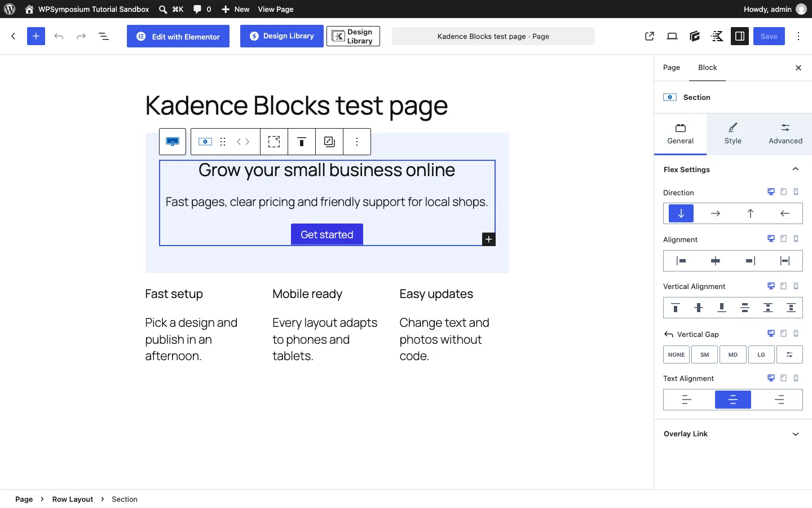
Task: View page in new tab icon
Action: tap(650, 36)
